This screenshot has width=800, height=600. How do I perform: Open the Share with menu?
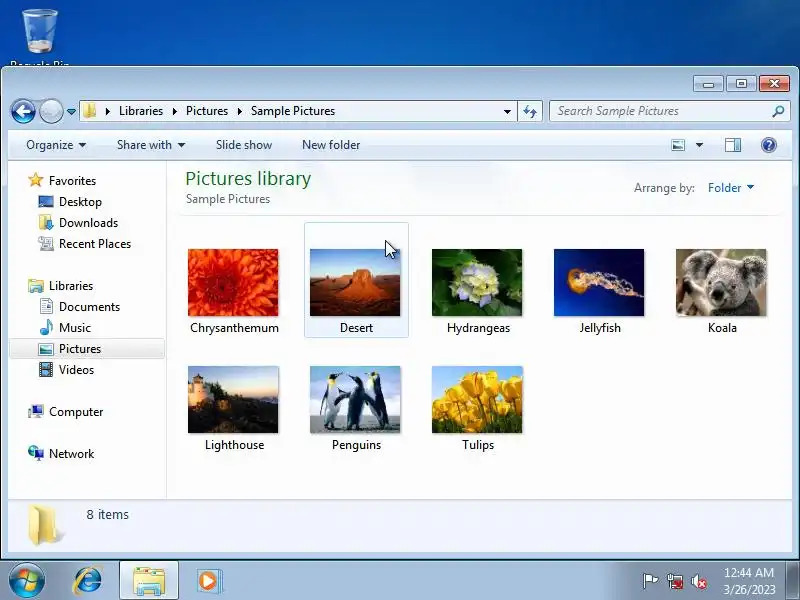(151, 145)
